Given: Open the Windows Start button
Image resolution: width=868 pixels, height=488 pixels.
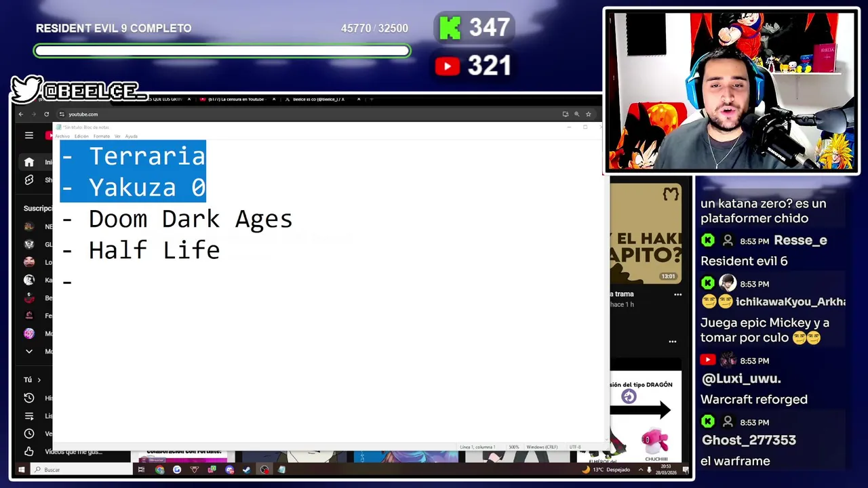Looking at the screenshot, I should click(21, 469).
